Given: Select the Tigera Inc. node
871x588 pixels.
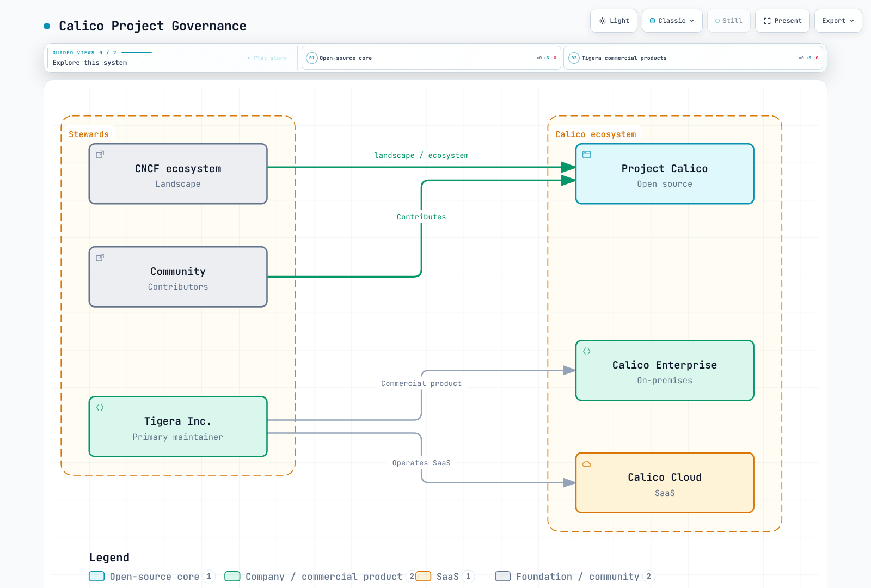Looking at the screenshot, I should tap(178, 427).
